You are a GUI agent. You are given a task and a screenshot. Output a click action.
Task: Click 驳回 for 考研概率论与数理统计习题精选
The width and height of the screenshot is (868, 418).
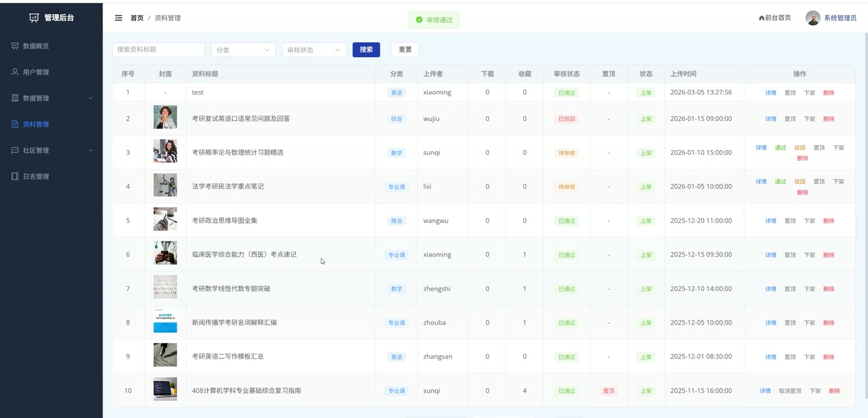(800, 148)
